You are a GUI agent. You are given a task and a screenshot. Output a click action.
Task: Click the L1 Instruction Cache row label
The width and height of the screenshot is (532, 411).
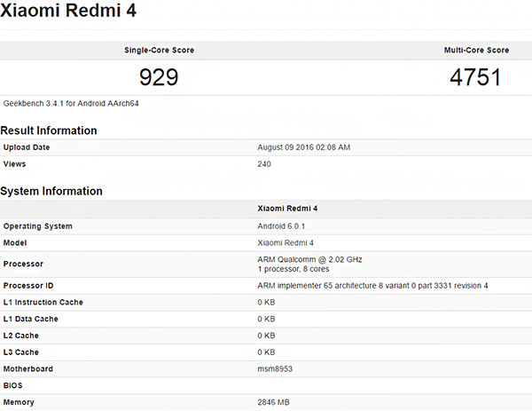(43, 303)
